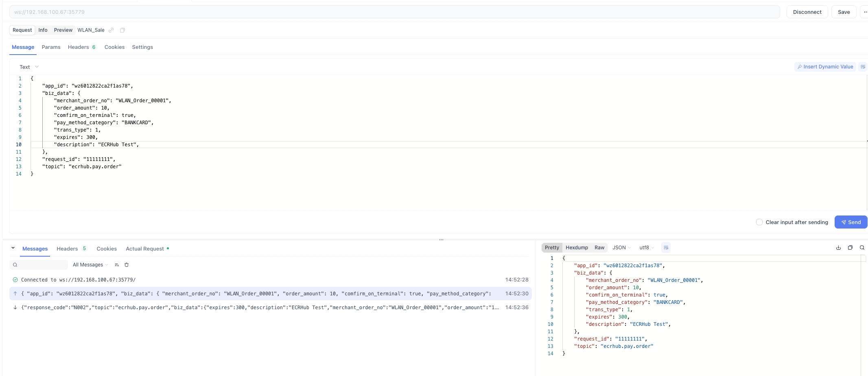Screen dimensions: 868x376
Task: Open the more options ellipsis menu
Action: [x=865, y=12]
